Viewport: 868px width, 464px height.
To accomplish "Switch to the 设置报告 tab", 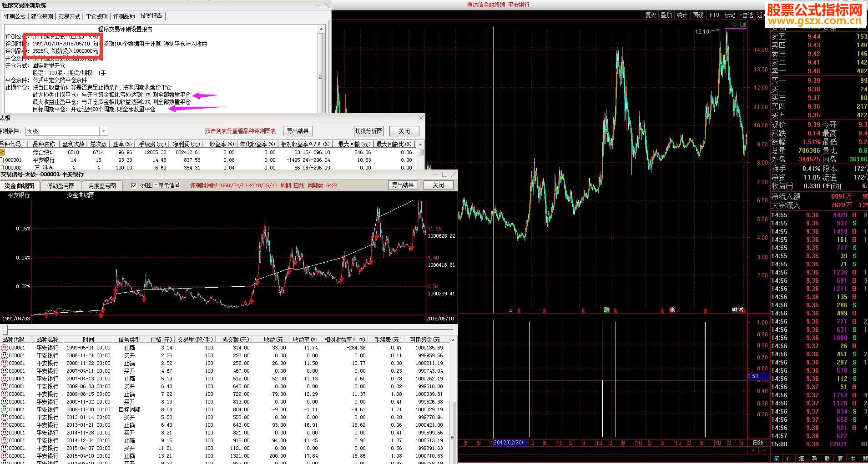I will click(x=151, y=16).
